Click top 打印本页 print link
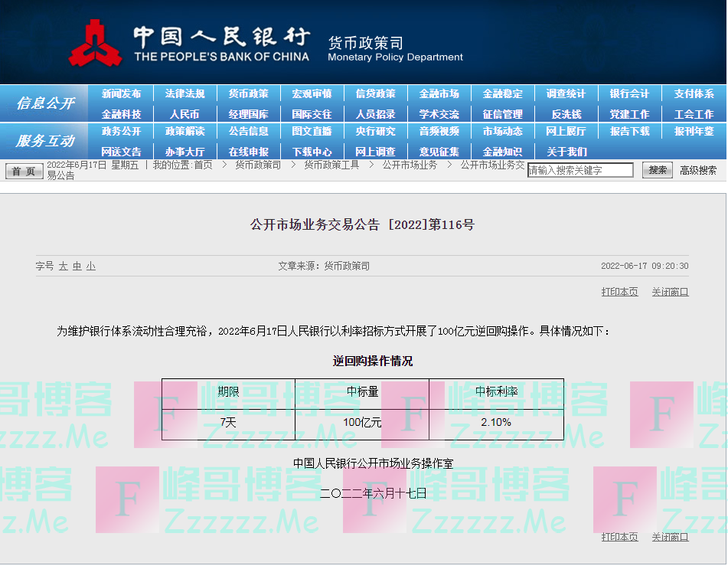 [x=619, y=292]
